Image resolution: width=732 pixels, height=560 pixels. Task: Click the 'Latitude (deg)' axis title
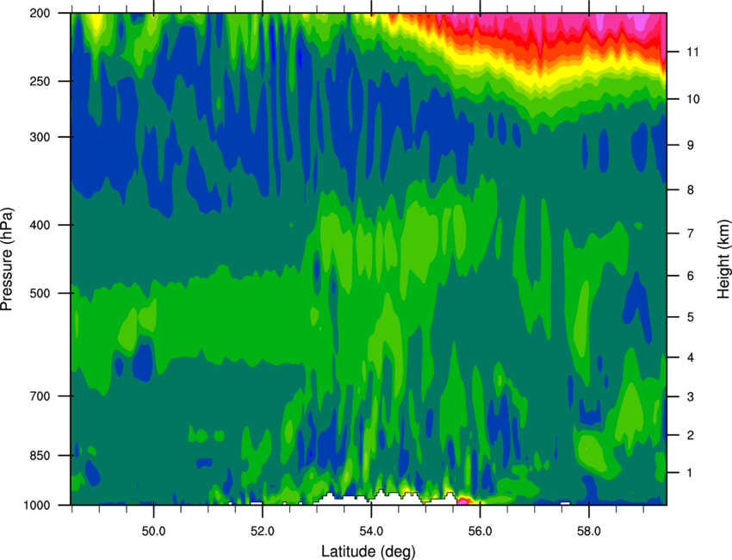[368, 551]
